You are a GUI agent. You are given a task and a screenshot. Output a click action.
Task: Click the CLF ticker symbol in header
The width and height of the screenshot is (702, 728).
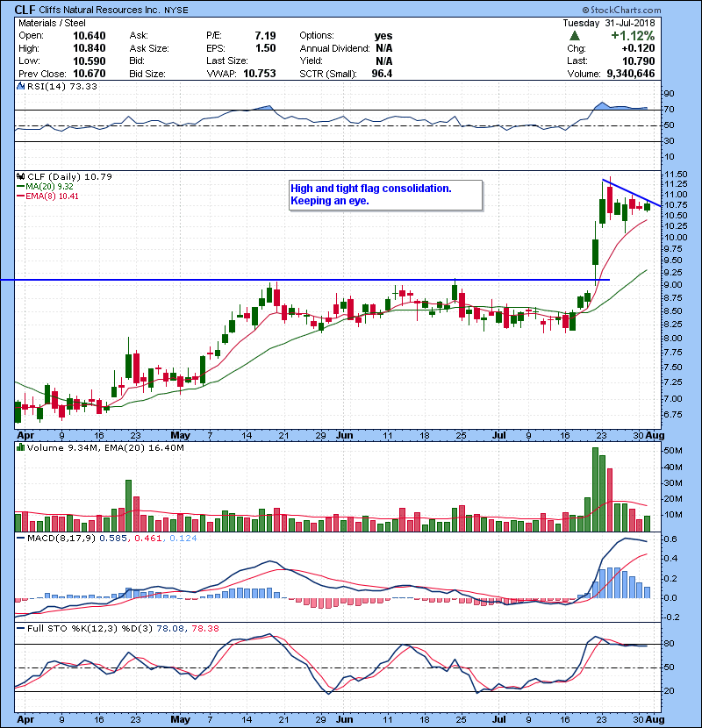coord(25,10)
